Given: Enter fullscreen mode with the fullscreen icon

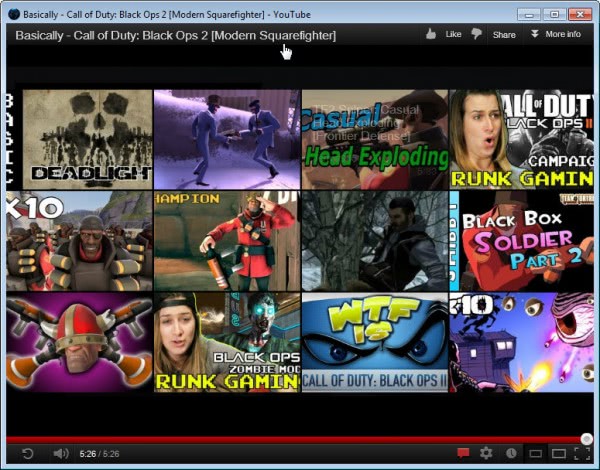Looking at the screenshot, I should pyautogui.click(x=582, y=454).
